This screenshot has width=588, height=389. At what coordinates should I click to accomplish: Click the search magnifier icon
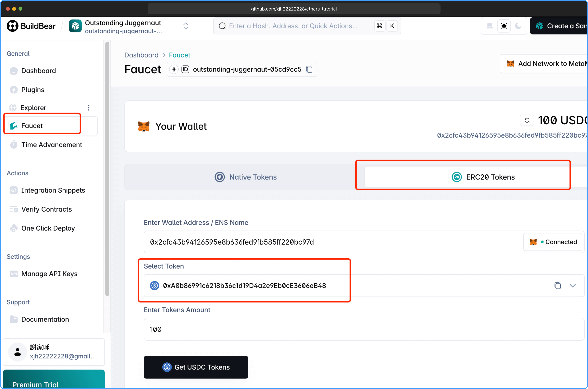pyautogui.click(x=222, y=26)
